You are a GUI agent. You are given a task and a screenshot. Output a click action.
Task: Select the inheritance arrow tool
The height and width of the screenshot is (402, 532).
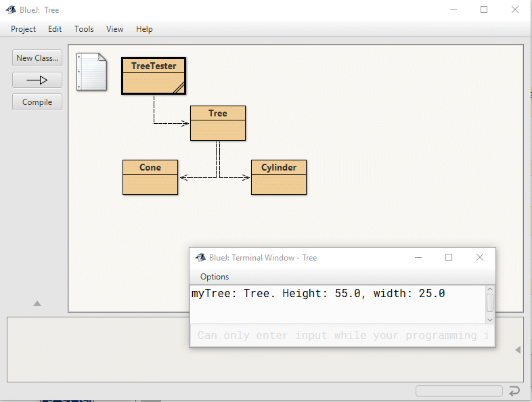(37, 80)
